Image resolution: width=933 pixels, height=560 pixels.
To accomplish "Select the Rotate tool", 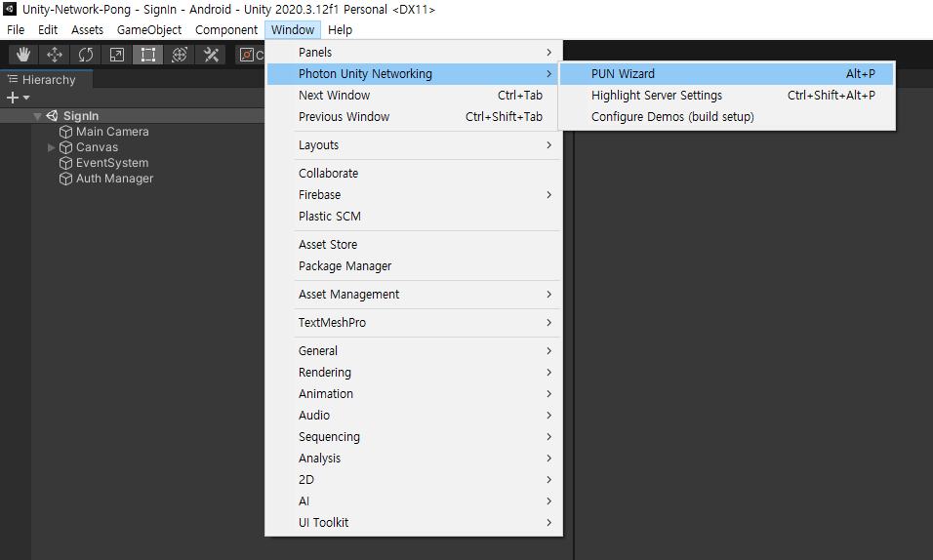I will (x=86, y=55).
